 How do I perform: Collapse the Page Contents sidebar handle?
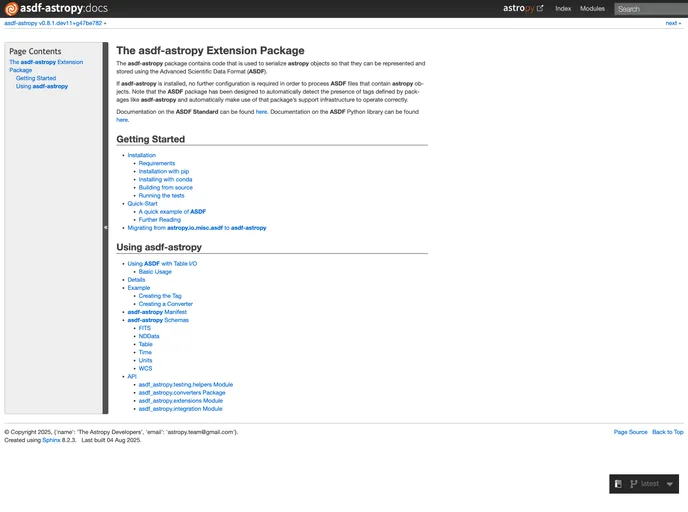(105, 228)
